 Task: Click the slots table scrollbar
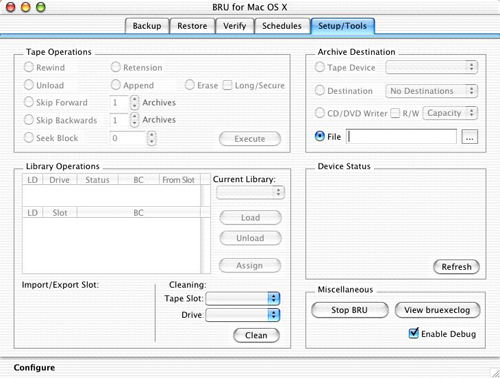point(206,246)
